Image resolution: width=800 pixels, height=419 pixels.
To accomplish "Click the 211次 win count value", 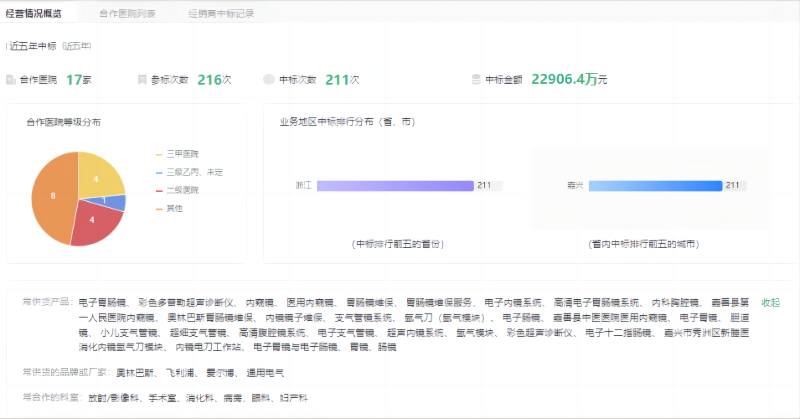I will click(342, 80).
